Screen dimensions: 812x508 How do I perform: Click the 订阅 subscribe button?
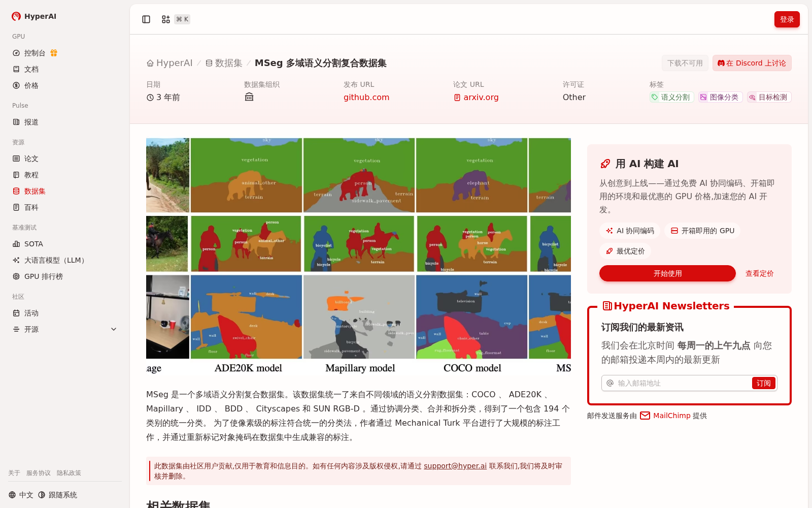tap(763, 383)
